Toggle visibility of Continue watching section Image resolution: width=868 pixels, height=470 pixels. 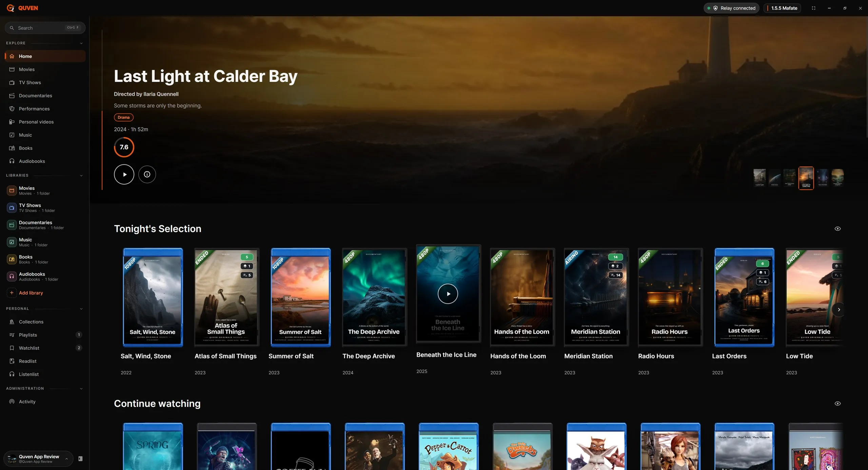[x=837, y=404]
